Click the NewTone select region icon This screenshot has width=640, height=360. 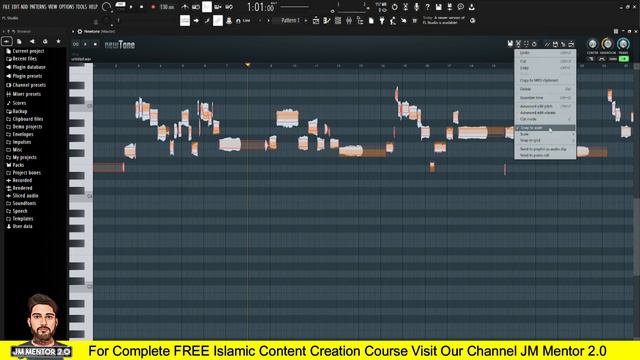pyautogui.click(x=526, y=44)
